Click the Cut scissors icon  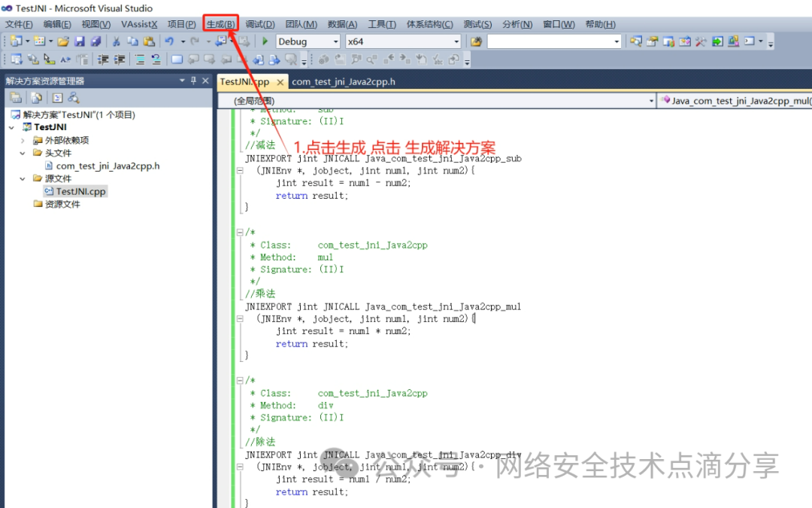pos(116,41)
